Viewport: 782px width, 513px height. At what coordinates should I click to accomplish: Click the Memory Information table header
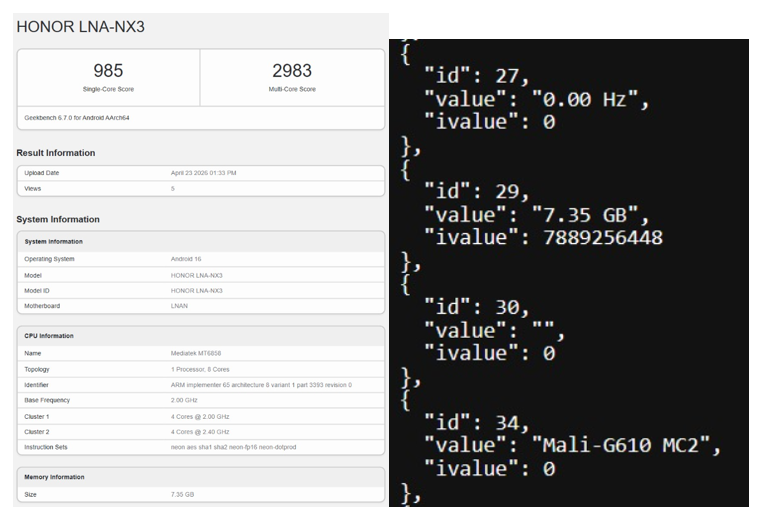coord(56,477)
